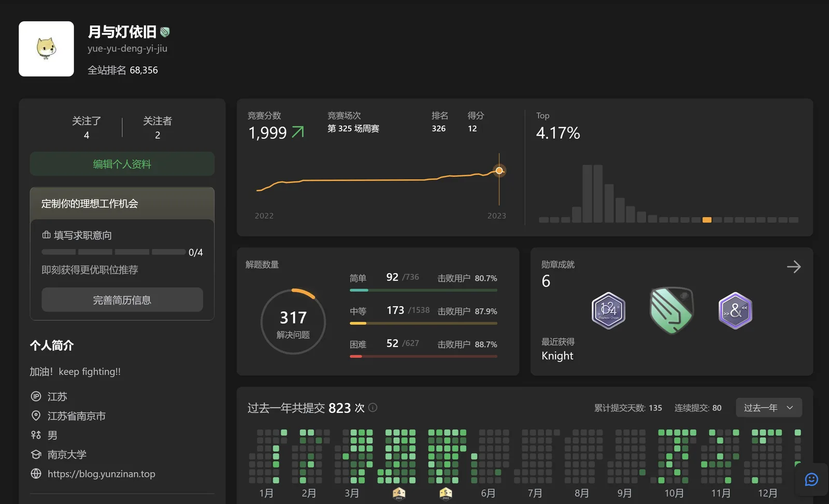The height and width of the screenshot is (504, 829).
Task: Click the 勋章成就 heading
Action: point(558,264)
